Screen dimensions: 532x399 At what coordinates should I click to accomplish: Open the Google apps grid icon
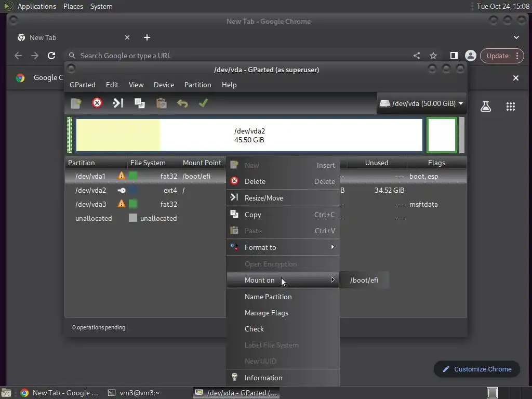(x=511, y=107)
